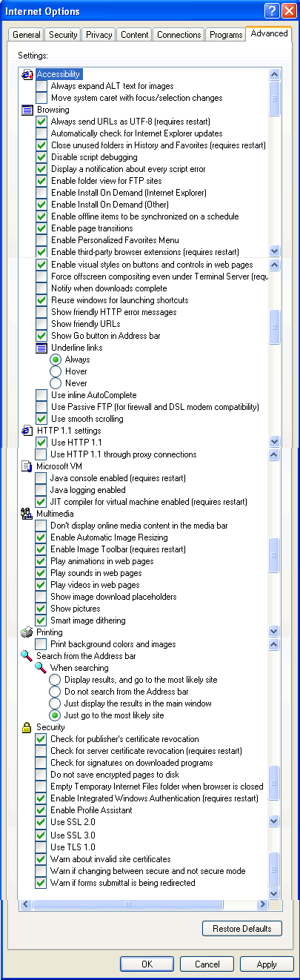Click the Multimedia category icon
This screenshot has height=980, width=300.
27,514
